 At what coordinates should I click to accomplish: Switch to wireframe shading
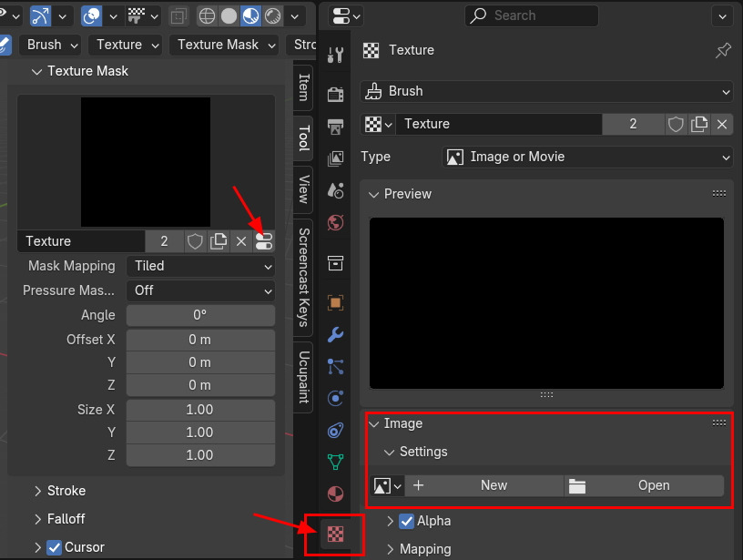207,16
